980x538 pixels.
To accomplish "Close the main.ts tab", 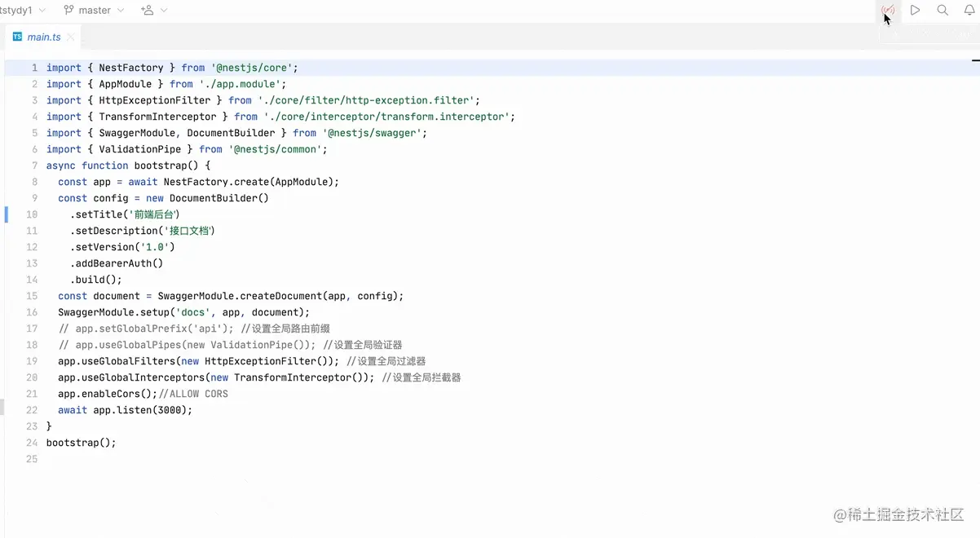I will (x=71, y=37).
